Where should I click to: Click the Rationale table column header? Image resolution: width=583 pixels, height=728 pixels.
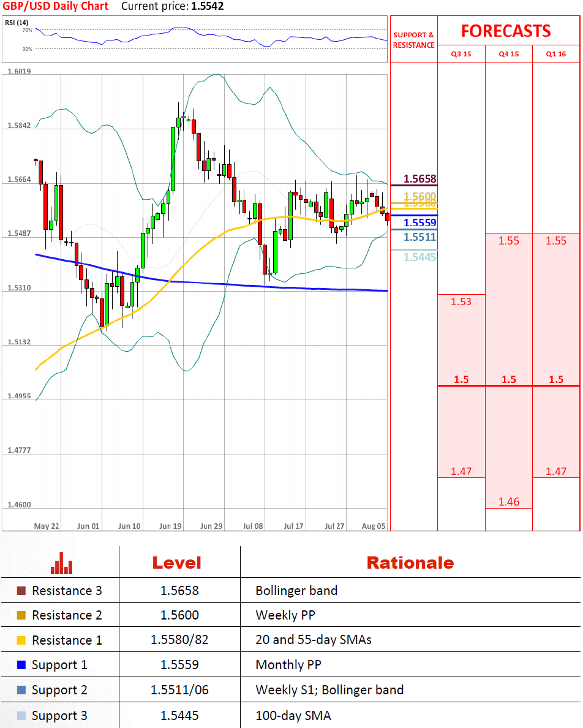coord(410,563)
